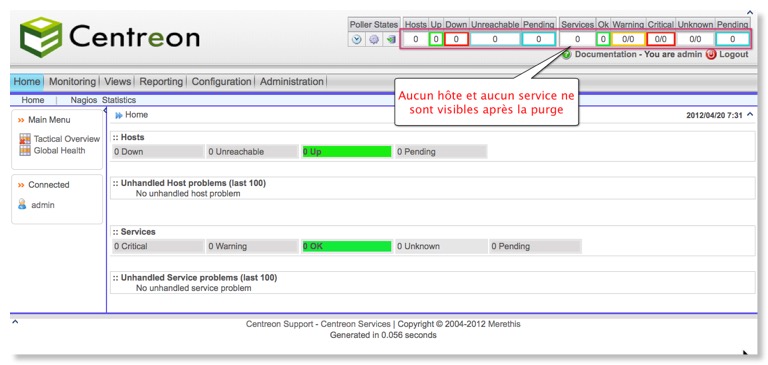The width and height of the screenshot is (768, 365).
Task: Click the Global Health grid icon
Action: [25, 151]
